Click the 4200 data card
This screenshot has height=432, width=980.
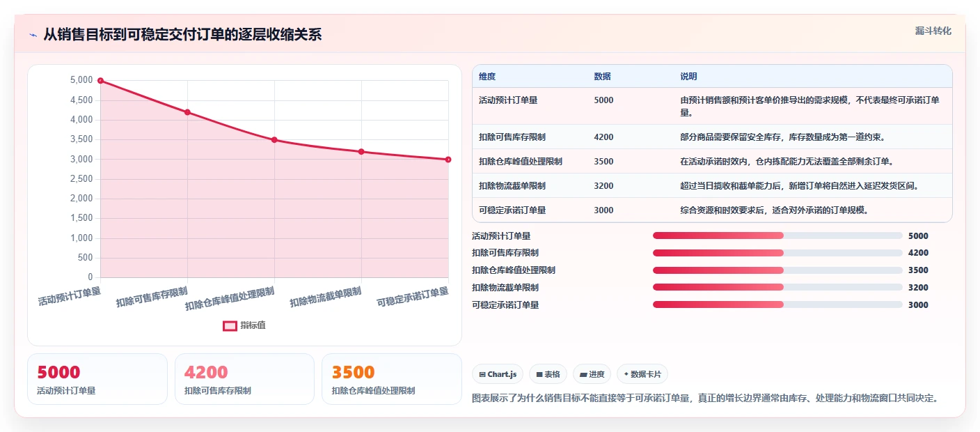244,379
